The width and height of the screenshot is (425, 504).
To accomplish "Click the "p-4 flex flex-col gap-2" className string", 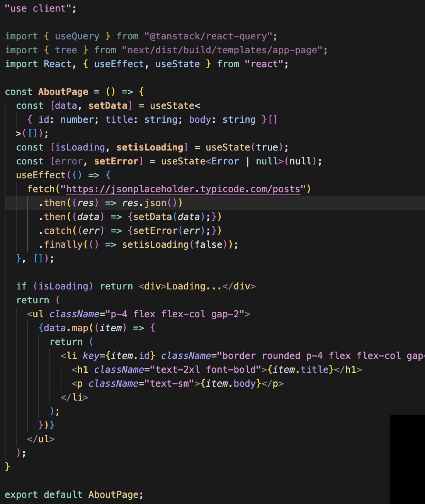I will pos(175,314).
